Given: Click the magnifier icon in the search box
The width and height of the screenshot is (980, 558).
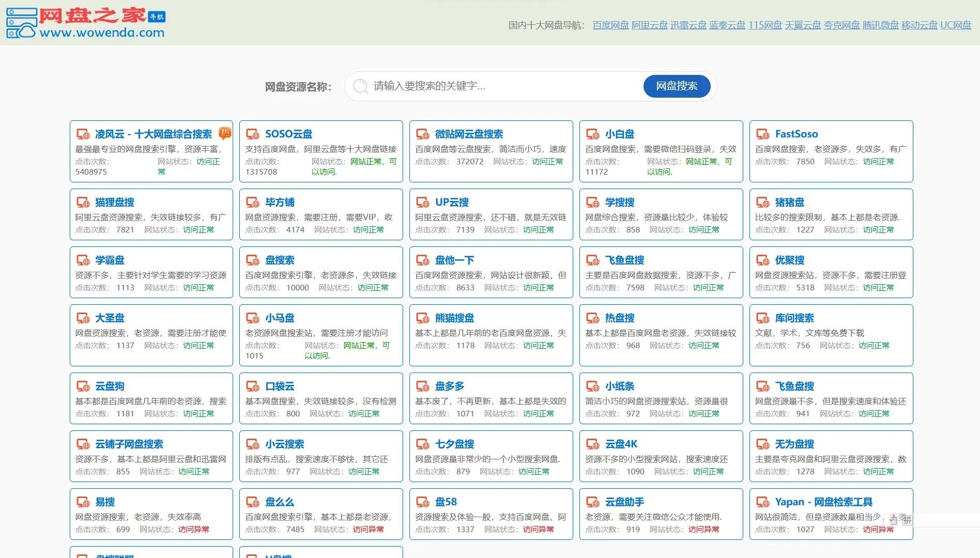Looking at the screenshot, I should coord(360,86).
